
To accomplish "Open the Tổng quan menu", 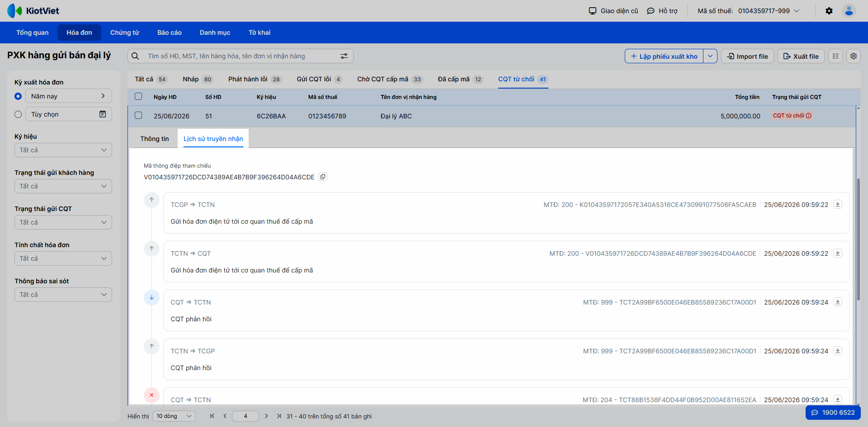I will coord(33,33).
